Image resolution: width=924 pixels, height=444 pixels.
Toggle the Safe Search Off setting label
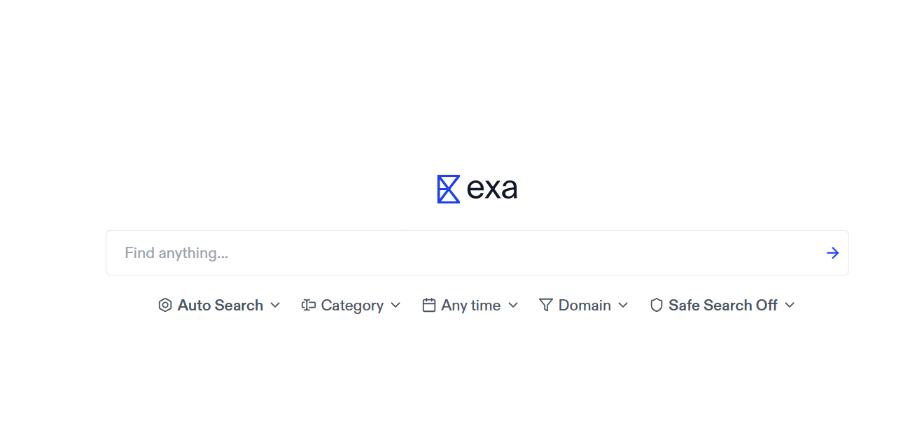pos(722,305)
